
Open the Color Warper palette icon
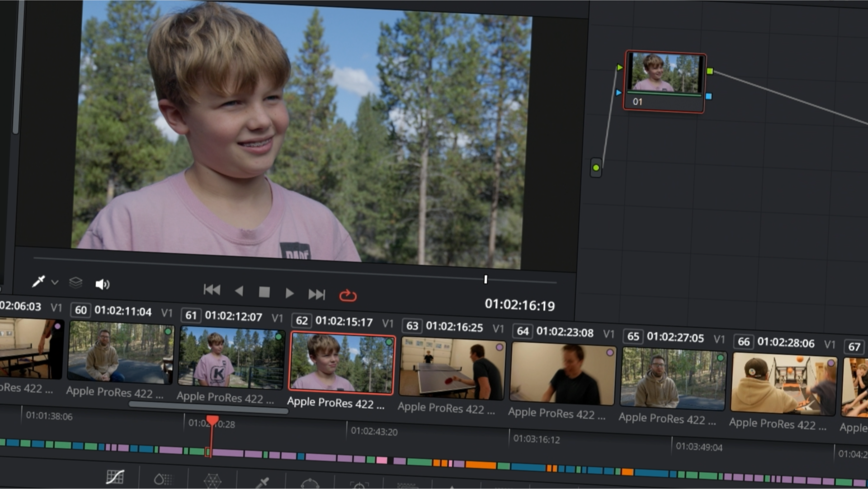[x=212, y=481]
